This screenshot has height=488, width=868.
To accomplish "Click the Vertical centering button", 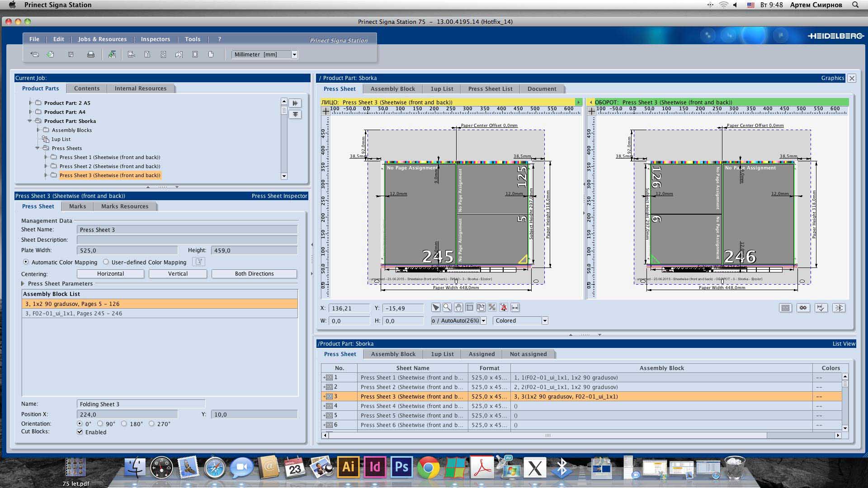I will tap(178, 273).
